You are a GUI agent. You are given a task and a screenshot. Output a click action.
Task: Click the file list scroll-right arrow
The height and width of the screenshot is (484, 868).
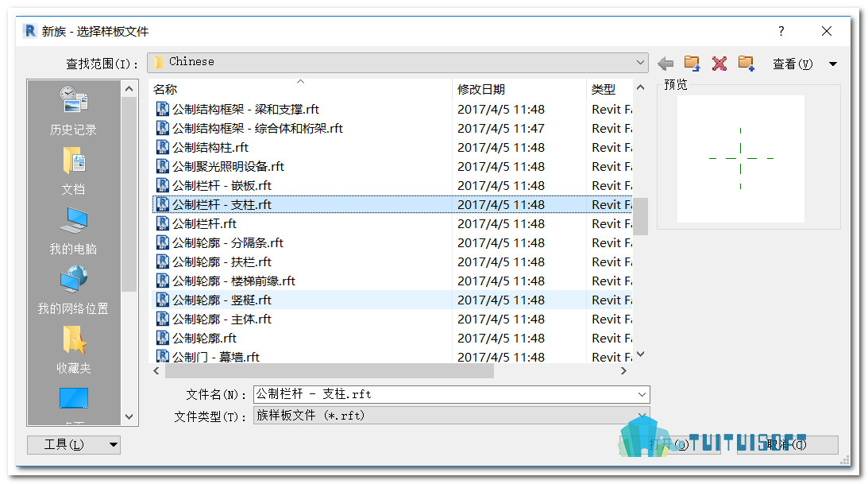click(x=624, y=371)
